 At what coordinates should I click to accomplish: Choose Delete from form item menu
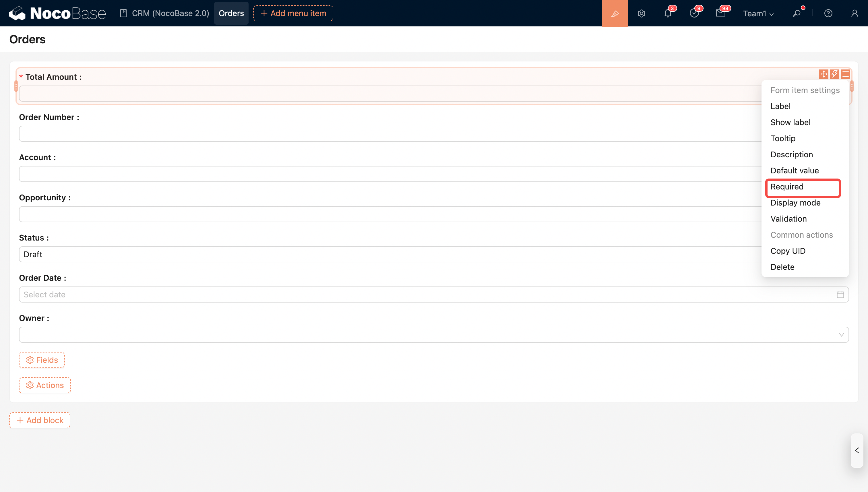tap(782, 267)
